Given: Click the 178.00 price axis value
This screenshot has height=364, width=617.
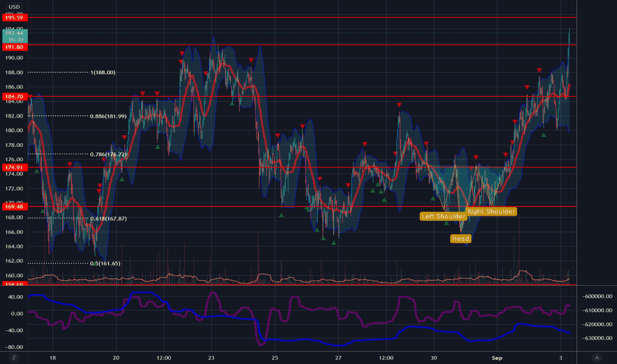Looking at the screenshot, I should [14, 145].
